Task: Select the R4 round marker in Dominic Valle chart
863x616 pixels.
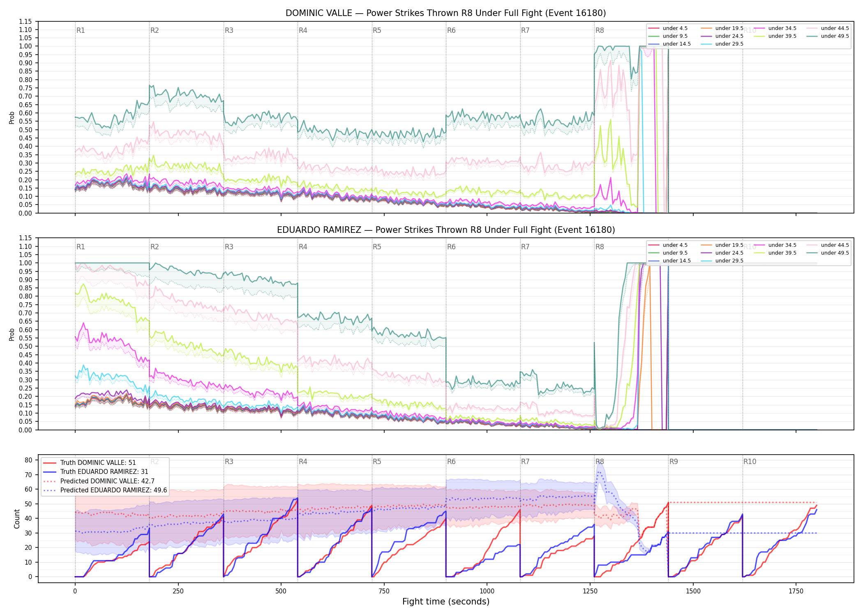Action: coord(303,30)
